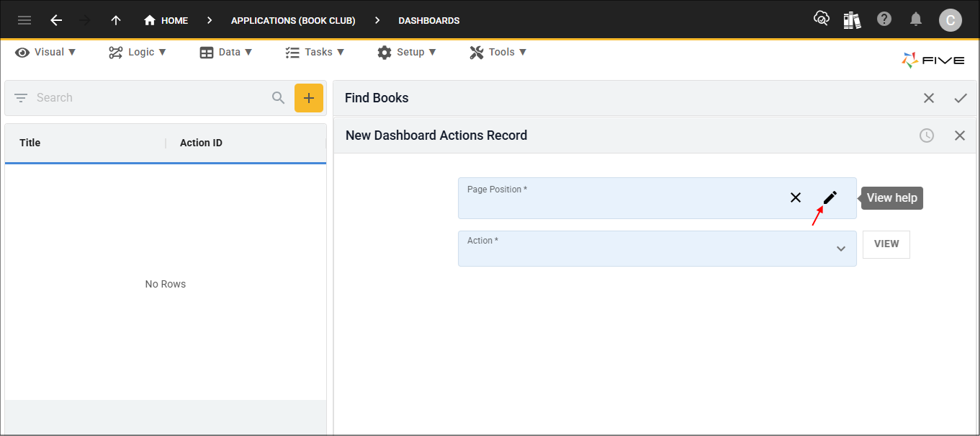The image size is (980, 436).
Task: Go back using the left arrow
Action: [x=56, y=20]
